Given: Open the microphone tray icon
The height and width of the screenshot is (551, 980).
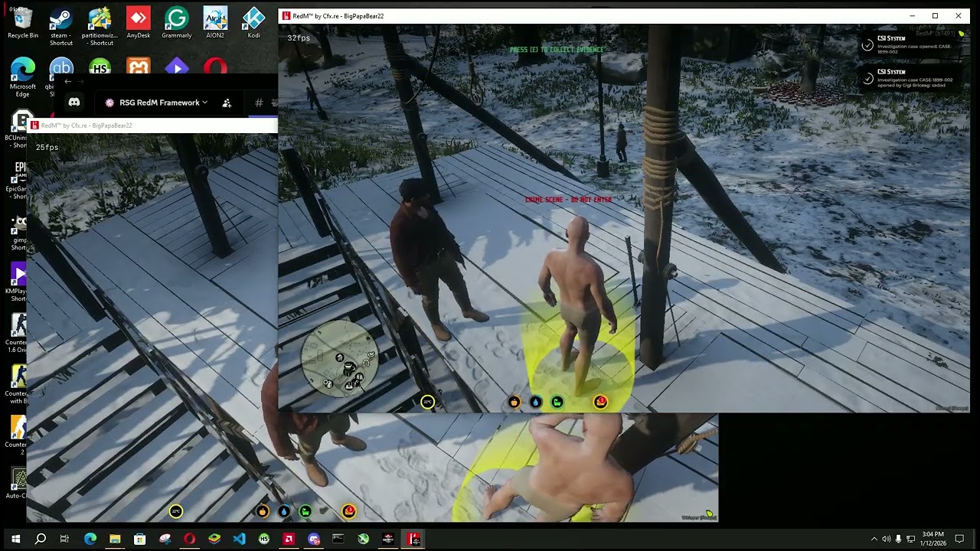Looking at the screenshot, I should [x=898, y=539].
